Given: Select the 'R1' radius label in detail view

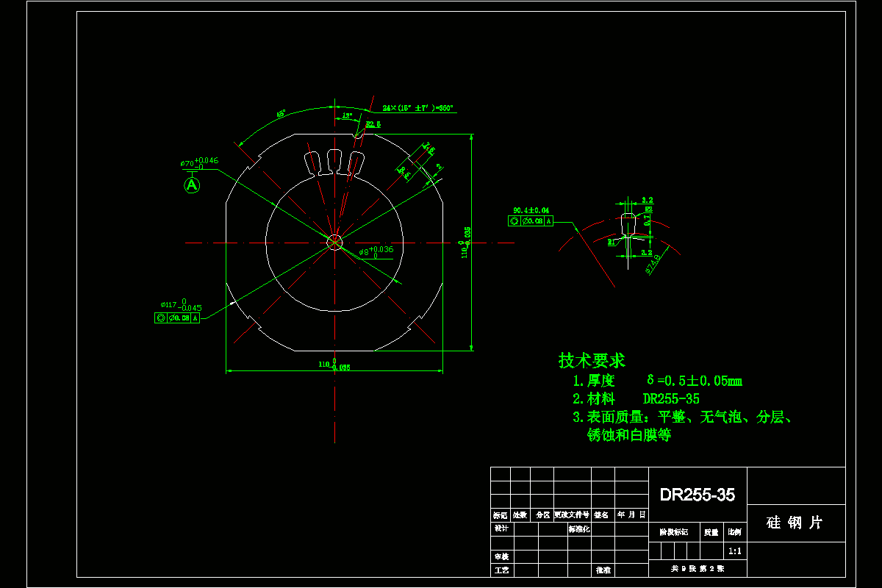Looking at the screenshot, I should click(x=612, y=241).
